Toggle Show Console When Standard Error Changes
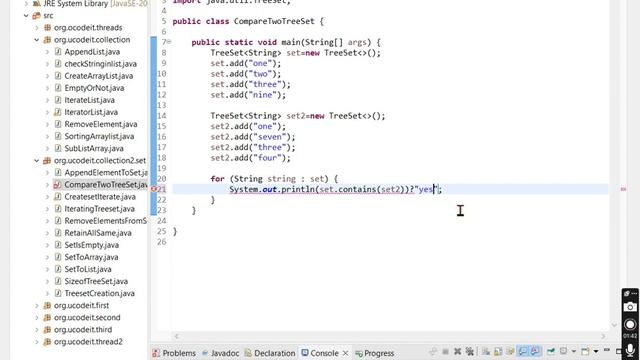 pos(535,351)
